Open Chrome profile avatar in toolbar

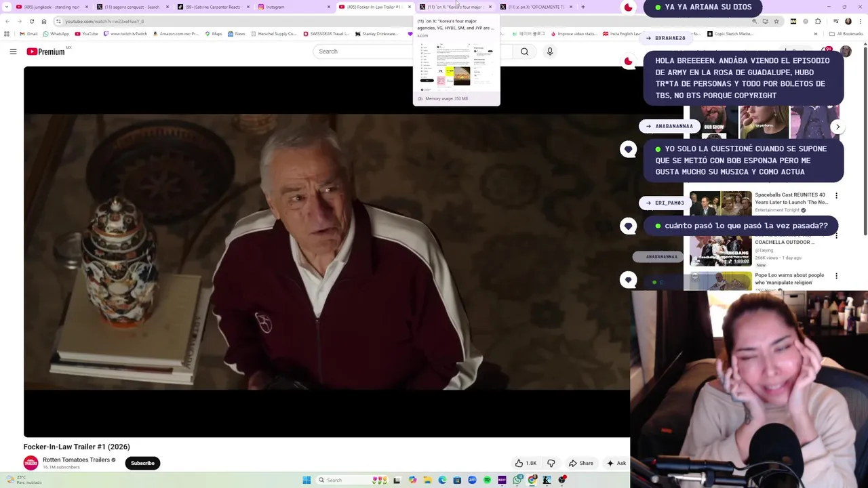tap(848, 21)
